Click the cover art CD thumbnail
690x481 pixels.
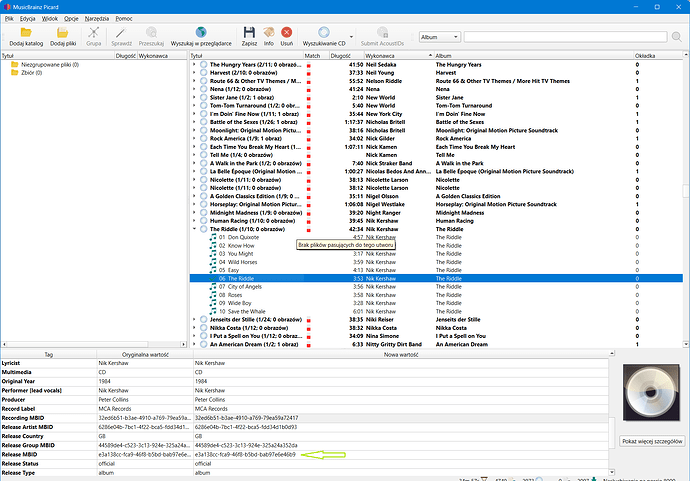point(651,392)
